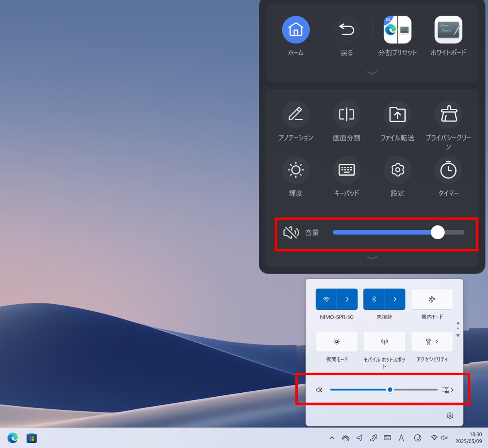The image size is (488, 448).
Task: Open the Timer (タイマー) tool
Action: click(x=448, y=170)
